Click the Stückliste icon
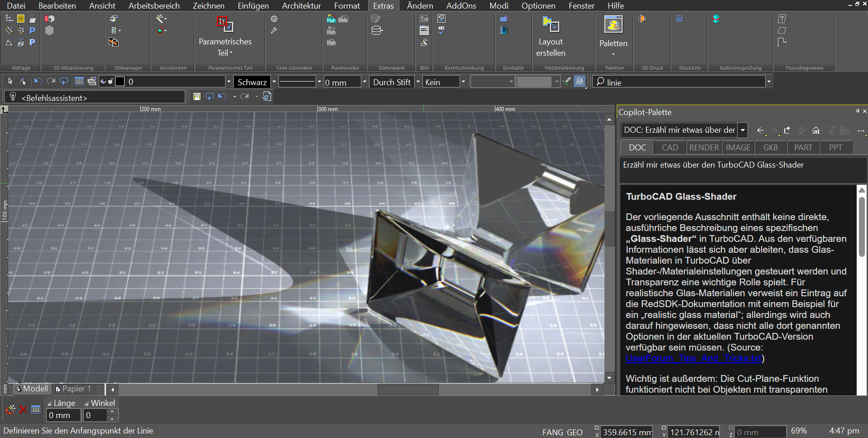This screenshot has width=868, height=438. point(680,19)
